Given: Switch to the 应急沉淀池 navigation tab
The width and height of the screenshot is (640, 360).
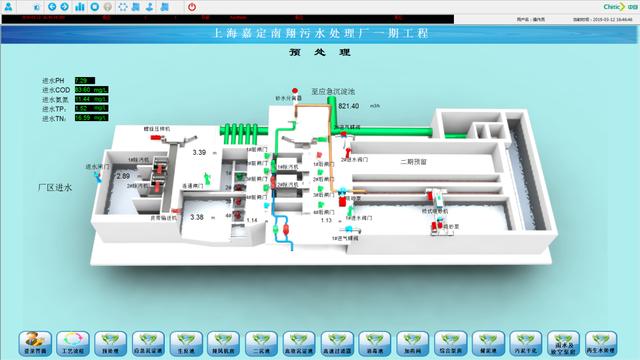Looking at the screenshot, I should tap(149, 343).
